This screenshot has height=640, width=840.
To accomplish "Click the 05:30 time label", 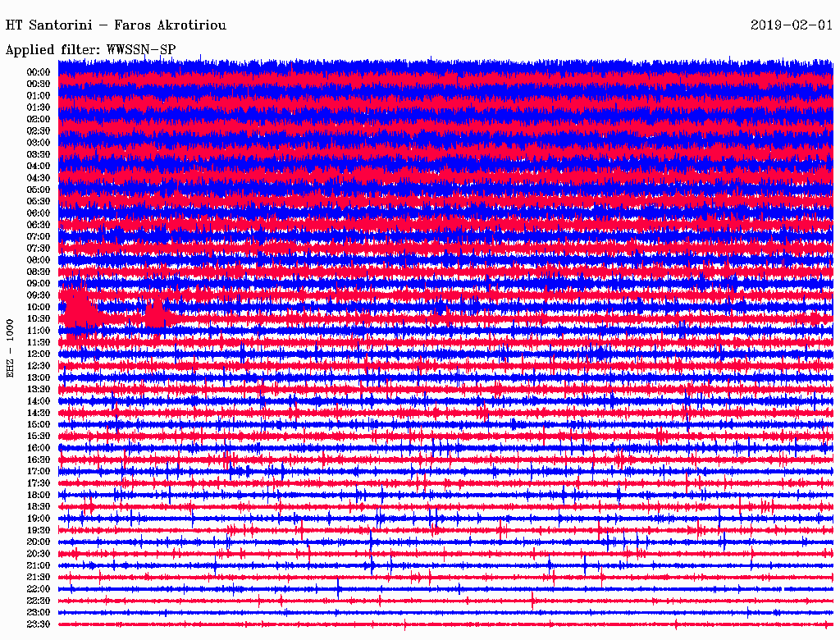I will tap(39, 202).
